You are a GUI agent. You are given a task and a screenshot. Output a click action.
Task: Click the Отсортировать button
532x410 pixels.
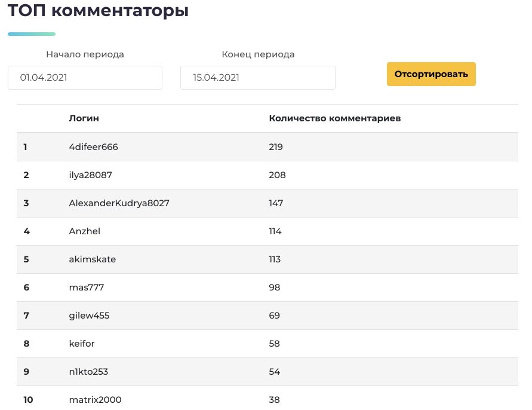(x=431, y=74)
